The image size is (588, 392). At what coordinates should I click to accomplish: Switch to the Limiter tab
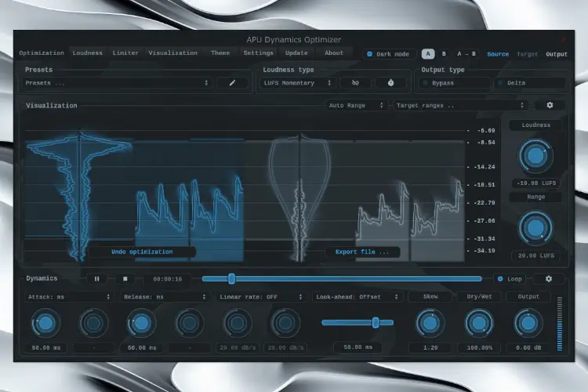pyautogui.click(x=125, y=53)
